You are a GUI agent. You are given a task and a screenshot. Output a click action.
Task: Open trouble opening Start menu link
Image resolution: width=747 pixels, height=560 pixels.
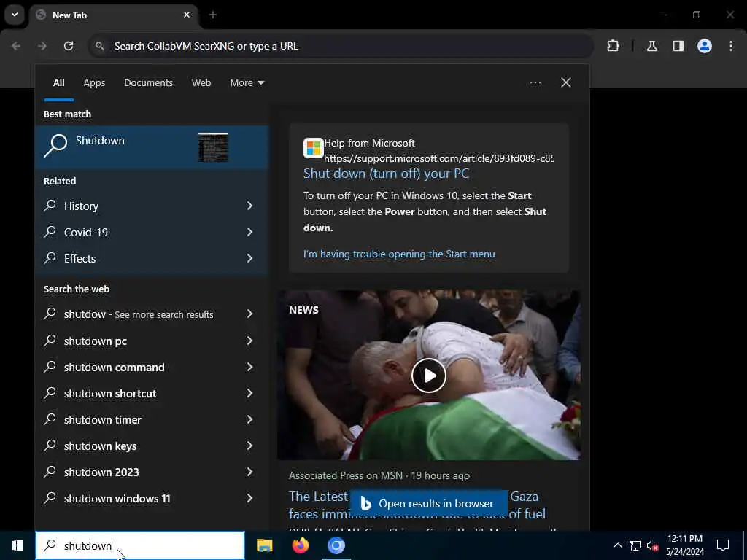399,254
